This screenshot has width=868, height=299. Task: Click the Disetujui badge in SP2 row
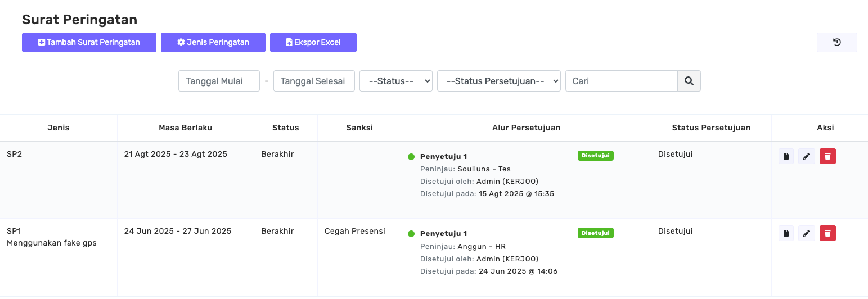(595, 156)
